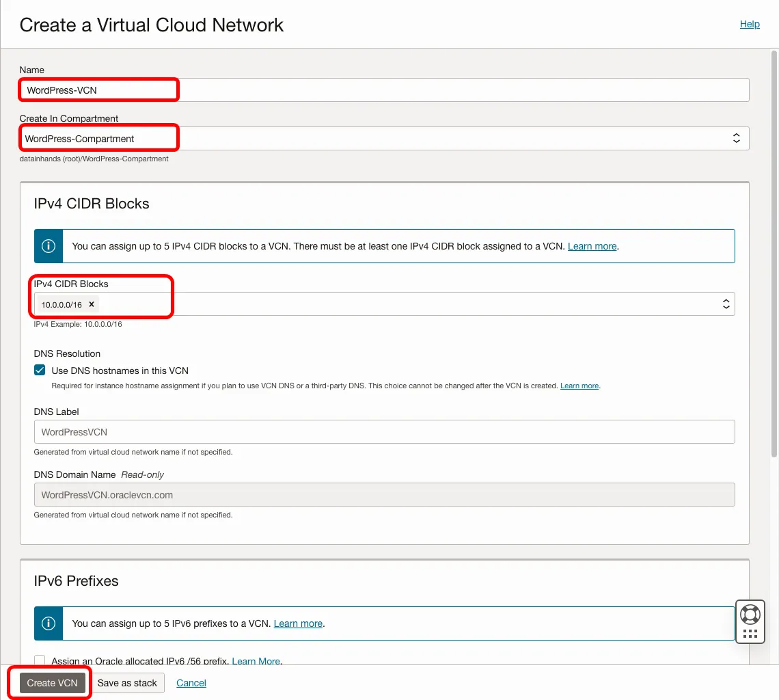Click the Create VCN button
The height and width of the screenshot is (700, 779).
(x=52, y=683)
